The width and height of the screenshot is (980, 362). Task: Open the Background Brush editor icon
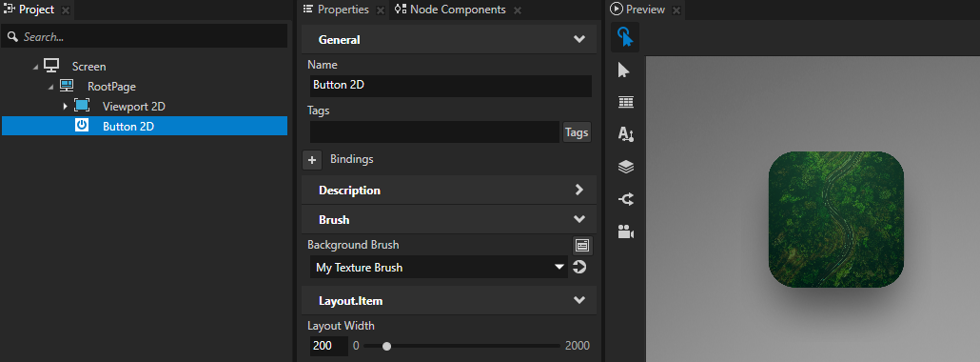pos(582,246)
